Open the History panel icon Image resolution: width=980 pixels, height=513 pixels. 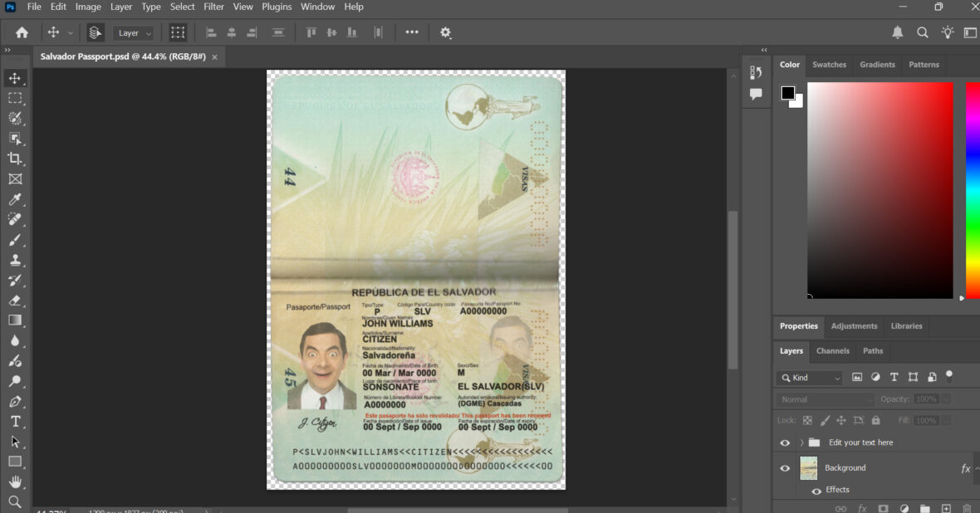(x=757, y=72)
